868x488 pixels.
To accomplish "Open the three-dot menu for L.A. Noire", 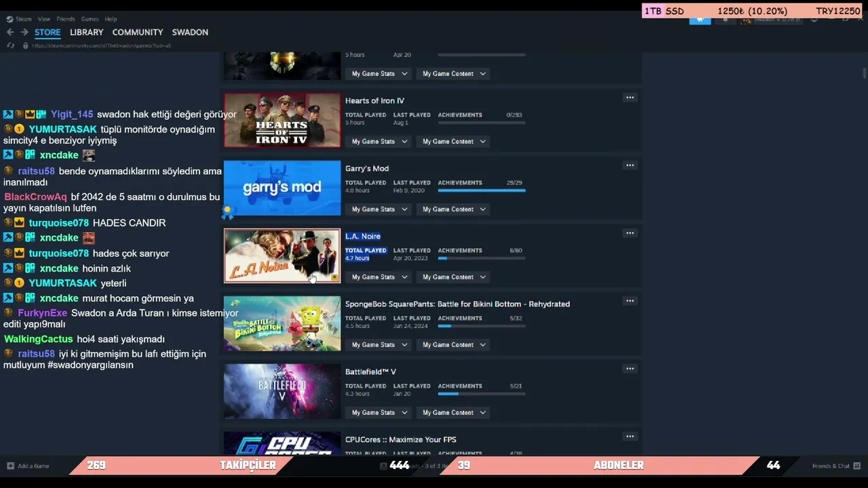I will (x=630, y=233).
